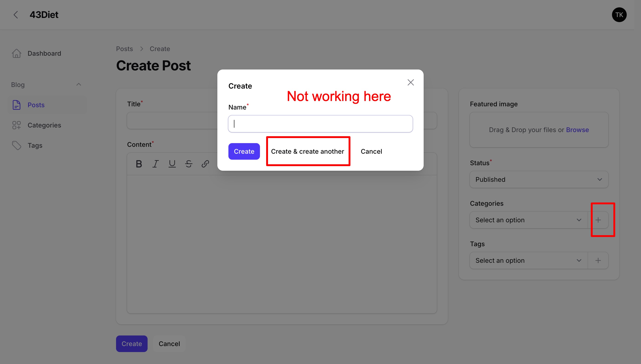Click the Strikethrough icon
Viewport: 641px width, 364px height.
tap(189, 164)
